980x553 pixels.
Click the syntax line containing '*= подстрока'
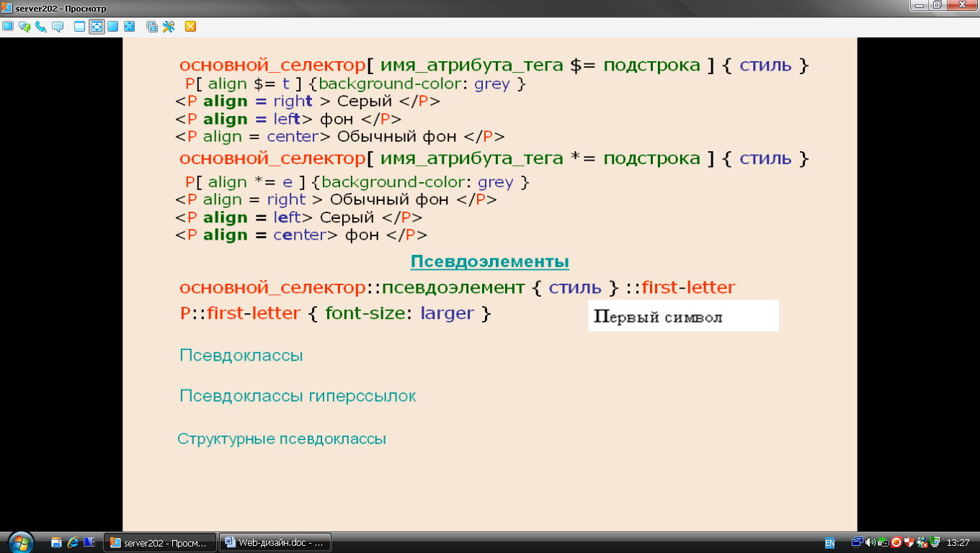(494, 158)
